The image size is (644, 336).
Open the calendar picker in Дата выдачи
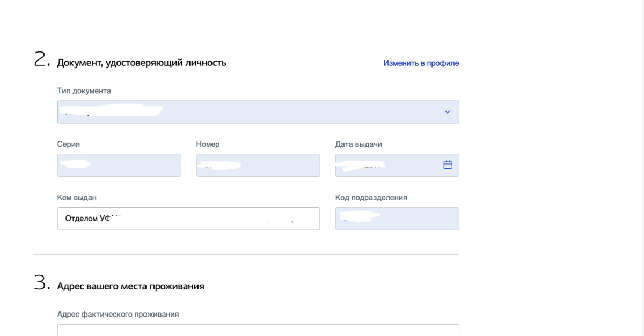pyautogui.click(x=448, y=165)
